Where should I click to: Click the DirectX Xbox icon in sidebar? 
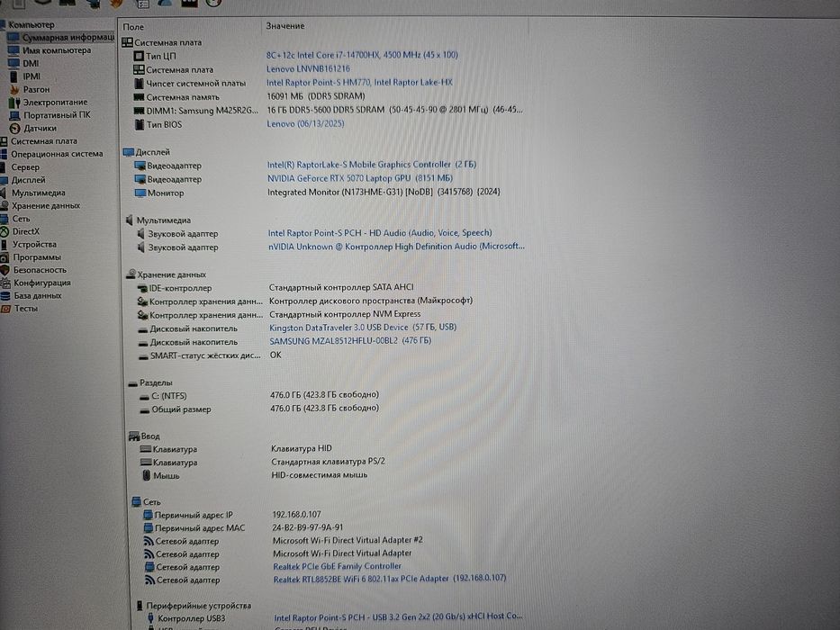(x=5, y=231)
